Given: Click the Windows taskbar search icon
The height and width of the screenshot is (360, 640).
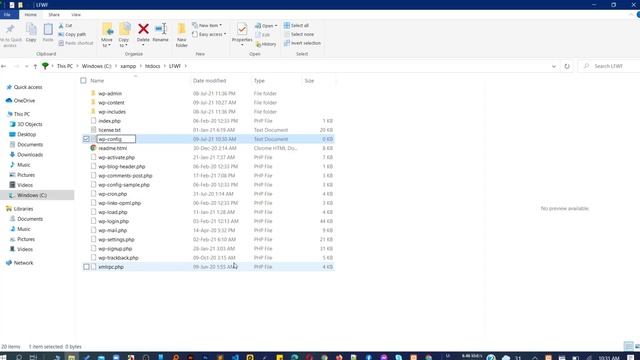Looking at the screenshot, I should 19,357.
